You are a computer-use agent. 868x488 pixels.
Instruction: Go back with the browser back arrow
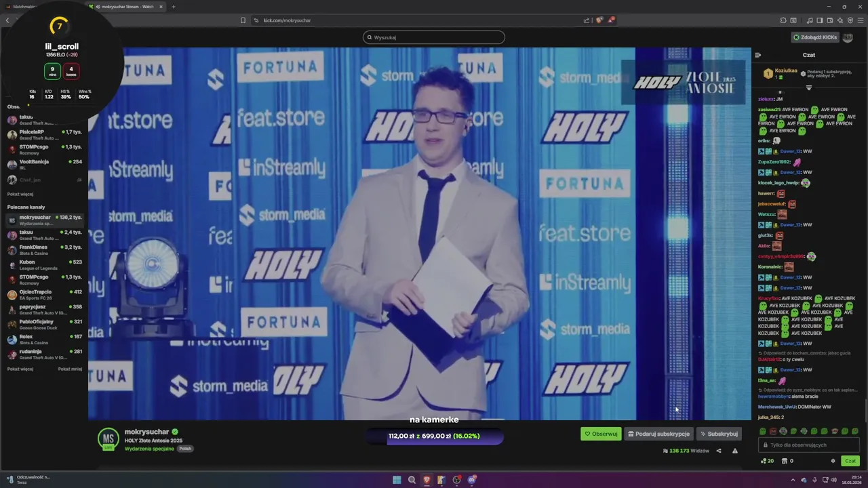pyautogui.click(x=7, y=20)
